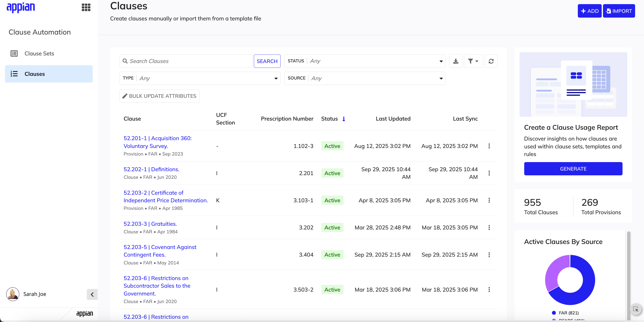Click the SEARCH button
The width and height of the screenshot is (644, 322).
pyautogui.click(x=267, y=61)
